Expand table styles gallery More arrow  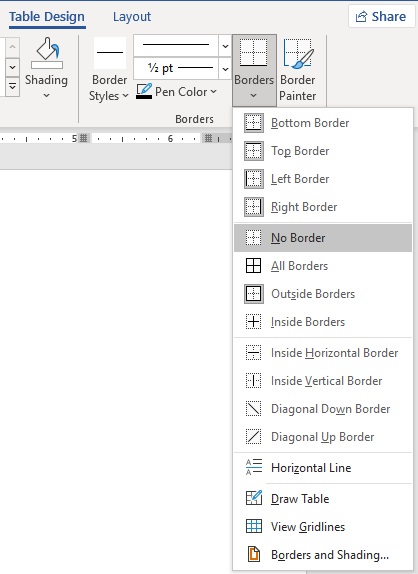tap(12, 87)
